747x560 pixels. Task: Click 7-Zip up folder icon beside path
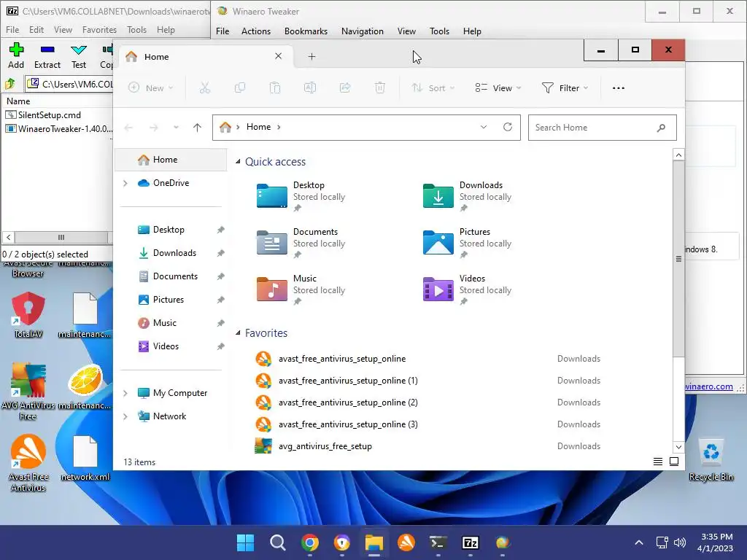coord(10,85)
